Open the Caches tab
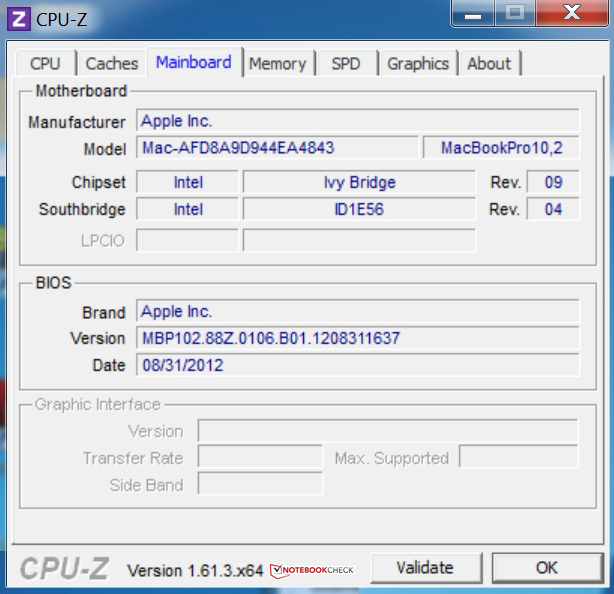 [112, 63]
